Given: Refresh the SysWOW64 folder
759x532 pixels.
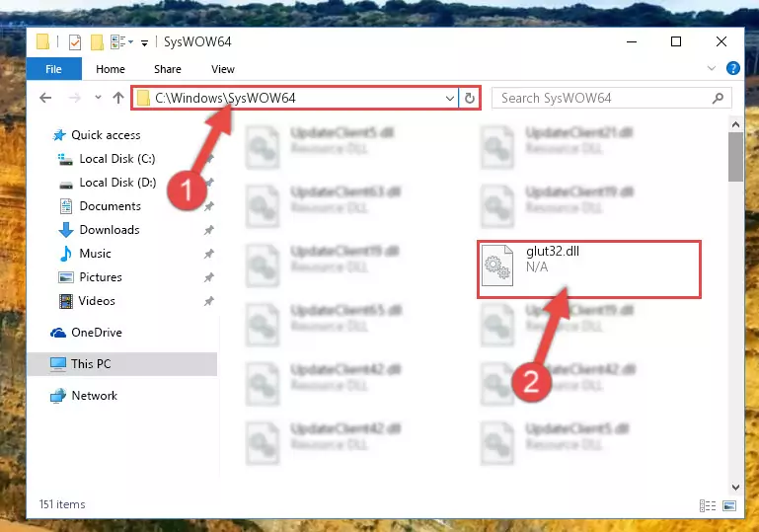Looking at the screenshot, I should coord(470,99).
